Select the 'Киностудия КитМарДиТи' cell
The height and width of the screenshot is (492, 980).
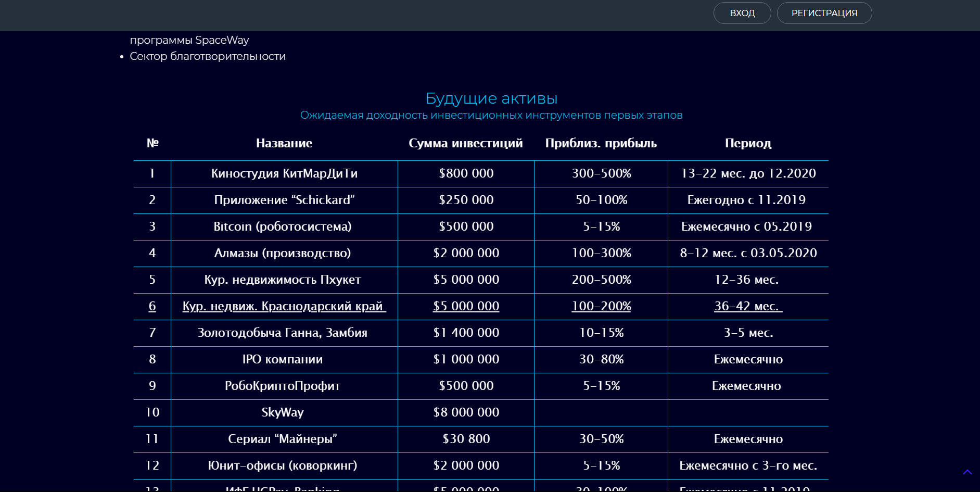284,174
